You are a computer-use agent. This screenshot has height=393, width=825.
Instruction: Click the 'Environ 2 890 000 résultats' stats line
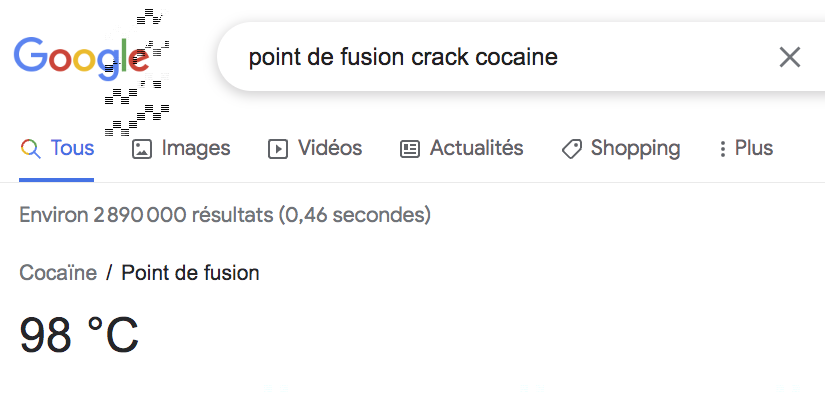[225, 215]
